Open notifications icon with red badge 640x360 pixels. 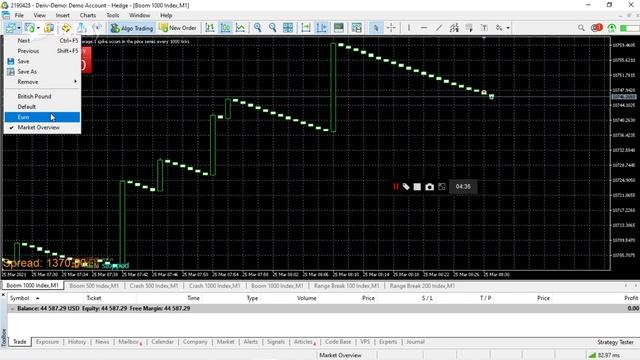(x=596, y=28)
